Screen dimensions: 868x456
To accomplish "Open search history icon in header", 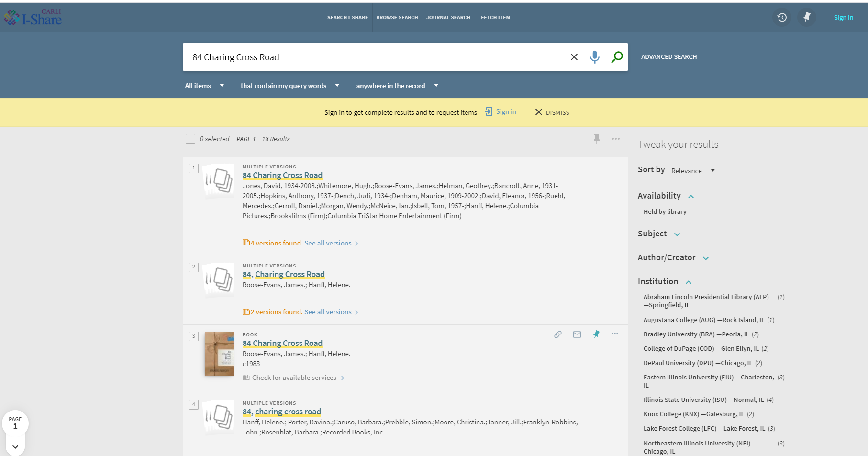I will point(782,17).
